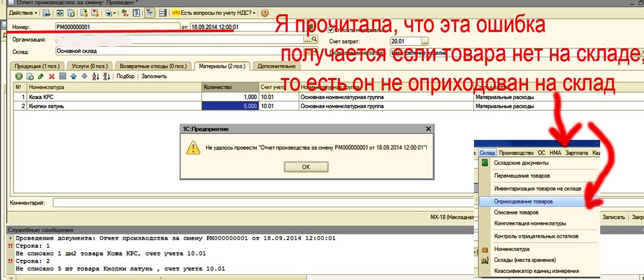
Task: Open the Счет затрат ellipsis selector
Action: point(425,41)
